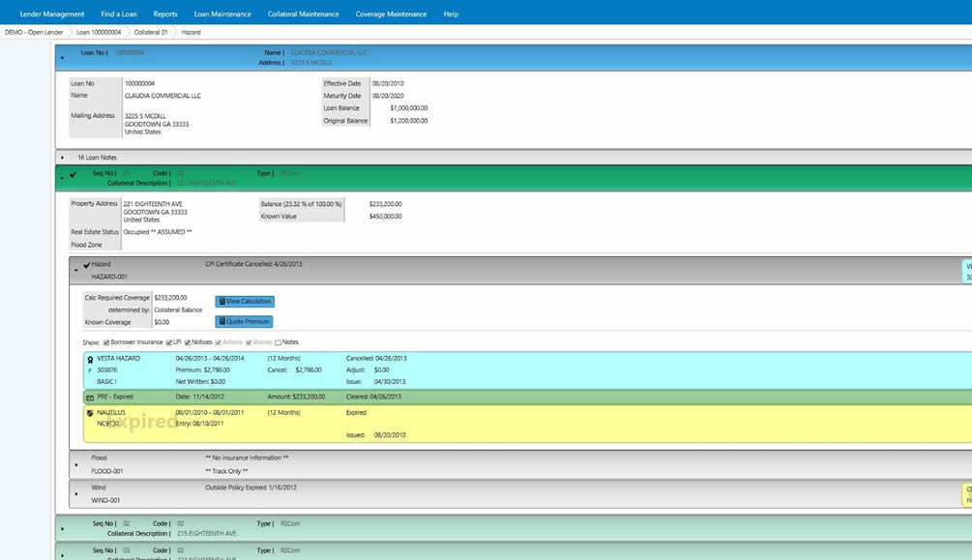Collapse the Seq No 01 collateral section
This screenshot has width=972, height=560.
click(x=62, y=179)
